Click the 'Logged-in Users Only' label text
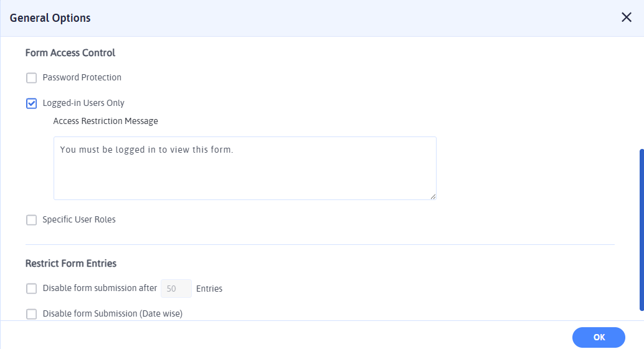The height and width of the screenshot is (349, 644). [x=83, y=103]
